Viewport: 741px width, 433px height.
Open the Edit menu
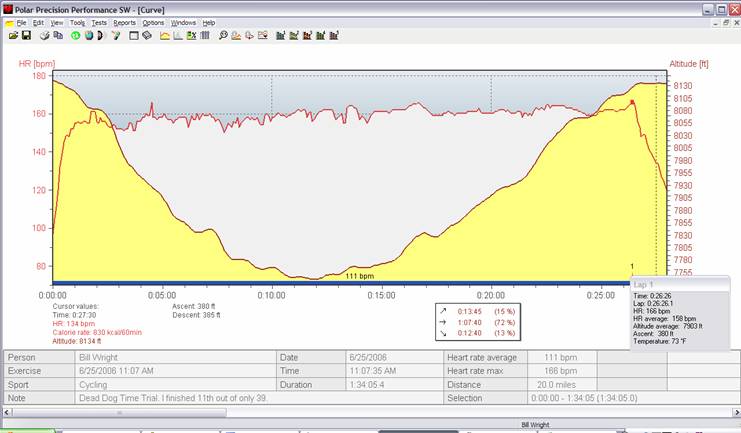38,23
